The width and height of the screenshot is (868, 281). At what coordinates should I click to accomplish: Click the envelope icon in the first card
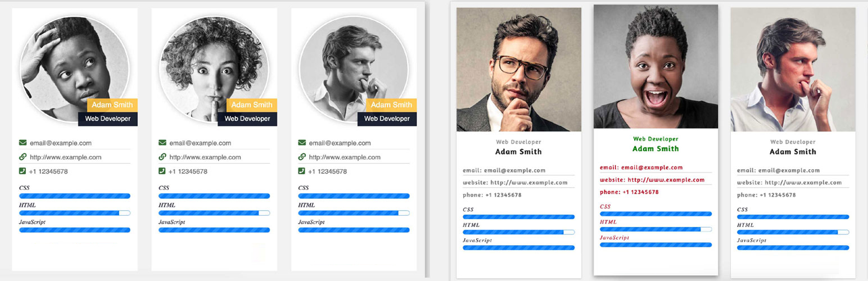22,143
